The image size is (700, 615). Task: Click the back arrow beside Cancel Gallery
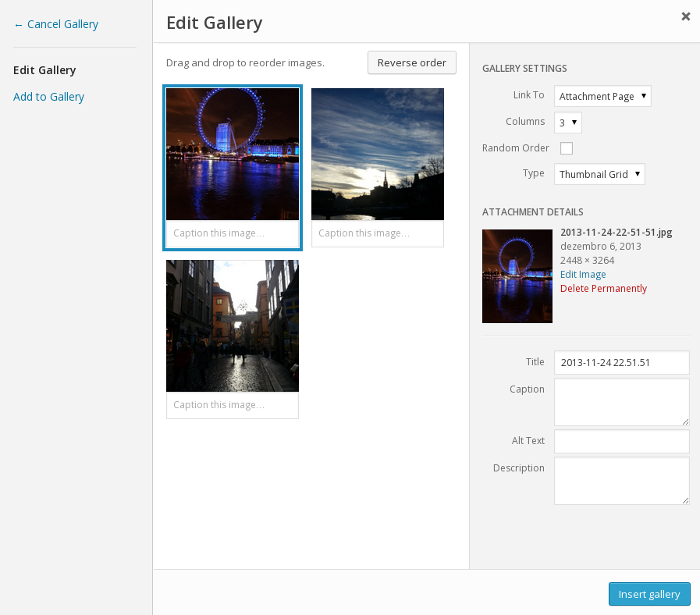point(16,24)
